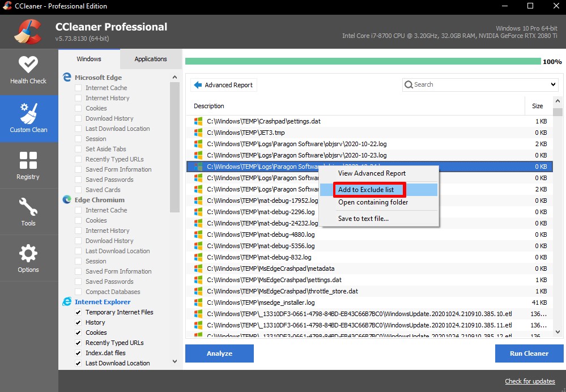Select the C:\Windows\TEMP\JET3.tmp row
The height and width of the screenshot is (392, 566).
click(369, 133)
